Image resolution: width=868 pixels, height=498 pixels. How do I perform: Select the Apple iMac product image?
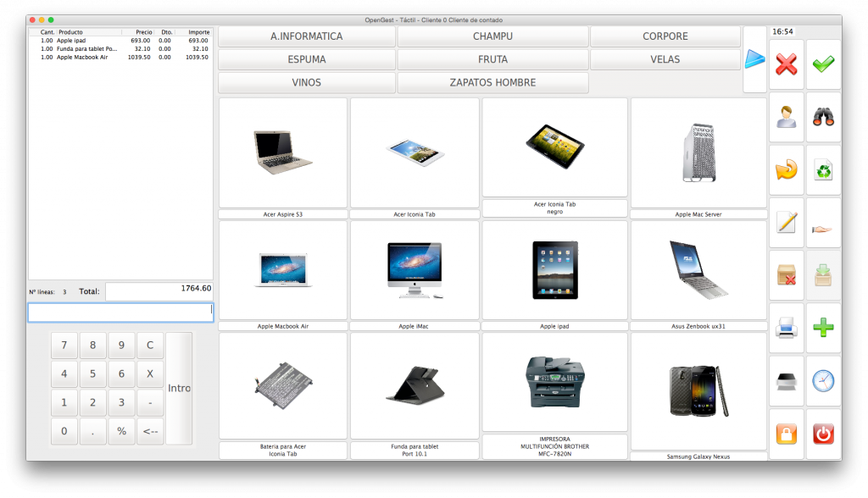pos(415,270)
